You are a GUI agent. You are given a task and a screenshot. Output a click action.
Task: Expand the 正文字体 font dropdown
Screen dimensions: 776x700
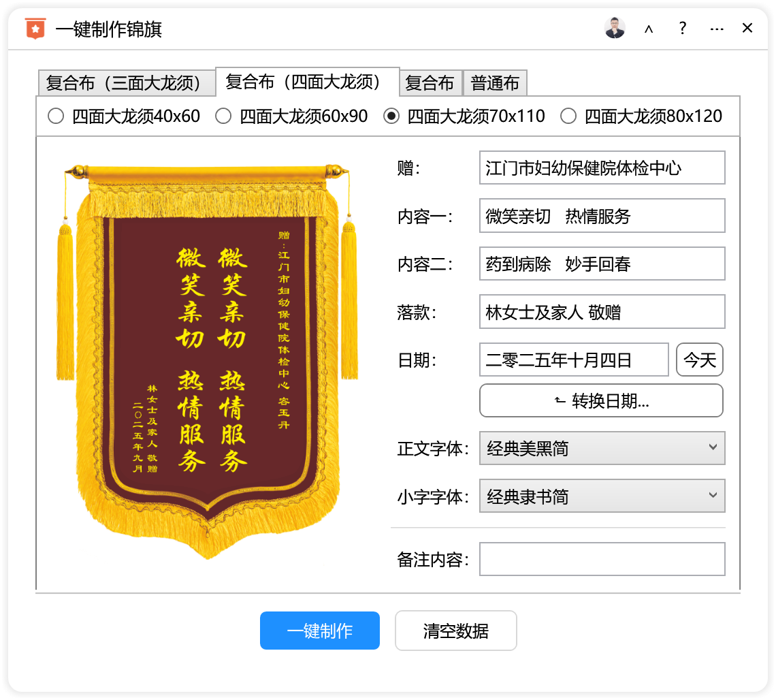click(x=602, y=448)
